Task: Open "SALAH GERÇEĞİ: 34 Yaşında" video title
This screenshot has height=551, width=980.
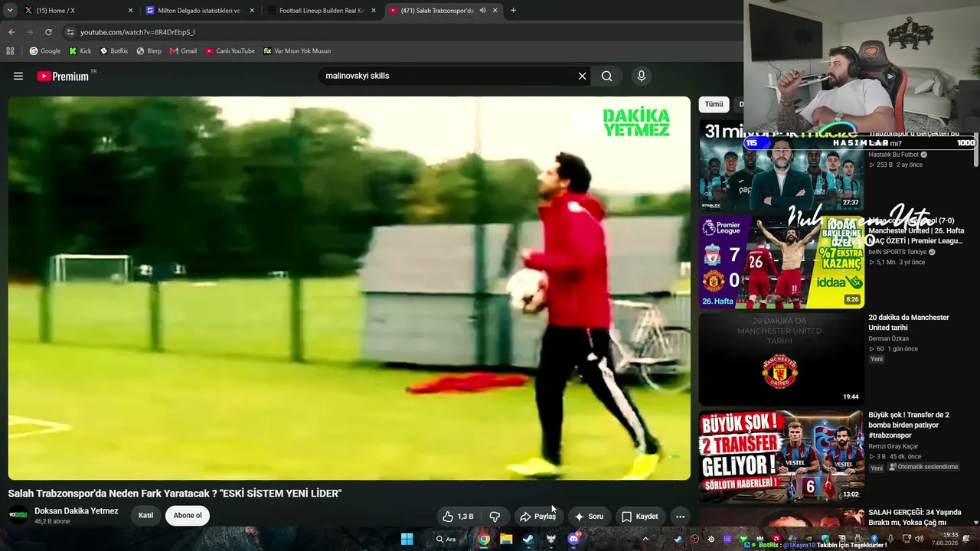Action: click(x=914, y=517)
